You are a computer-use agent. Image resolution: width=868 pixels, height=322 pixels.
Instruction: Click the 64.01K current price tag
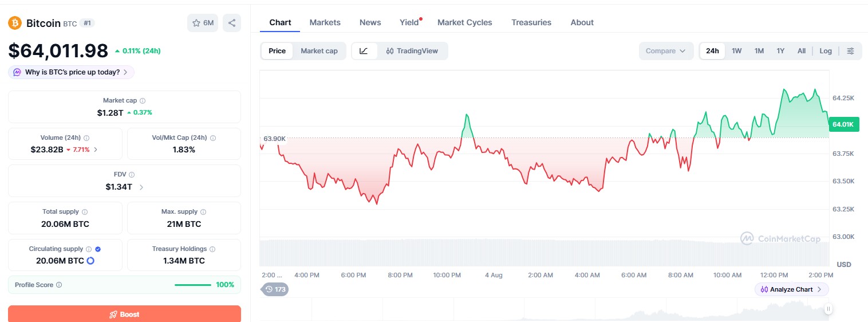pyautogui.click(x=843, y=124)
